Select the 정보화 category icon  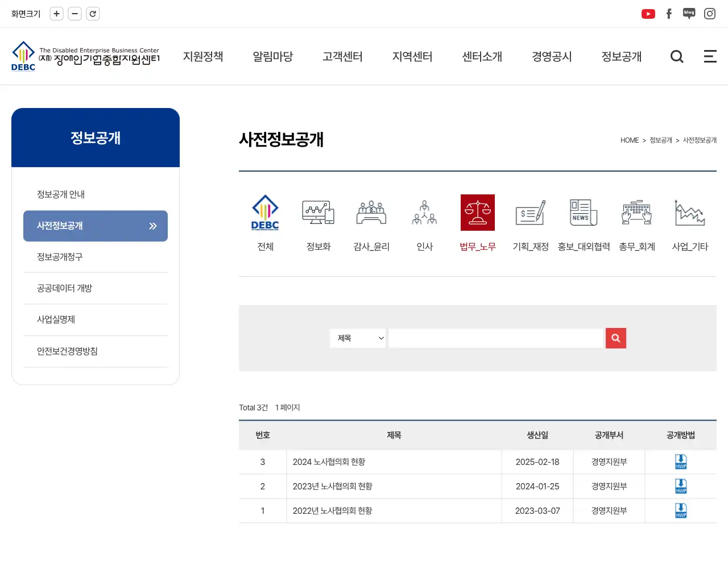pyautogui.click(x=318, y=213)
